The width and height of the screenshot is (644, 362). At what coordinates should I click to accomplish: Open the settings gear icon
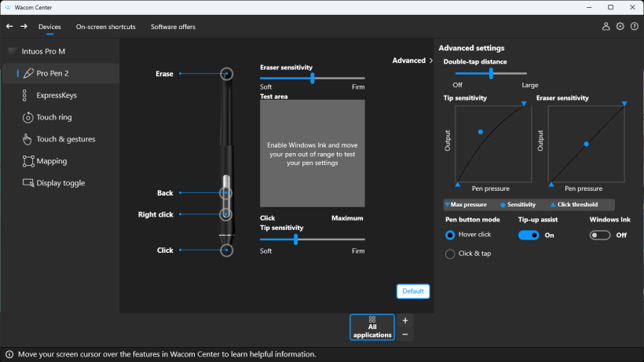(x=620, y=27)
